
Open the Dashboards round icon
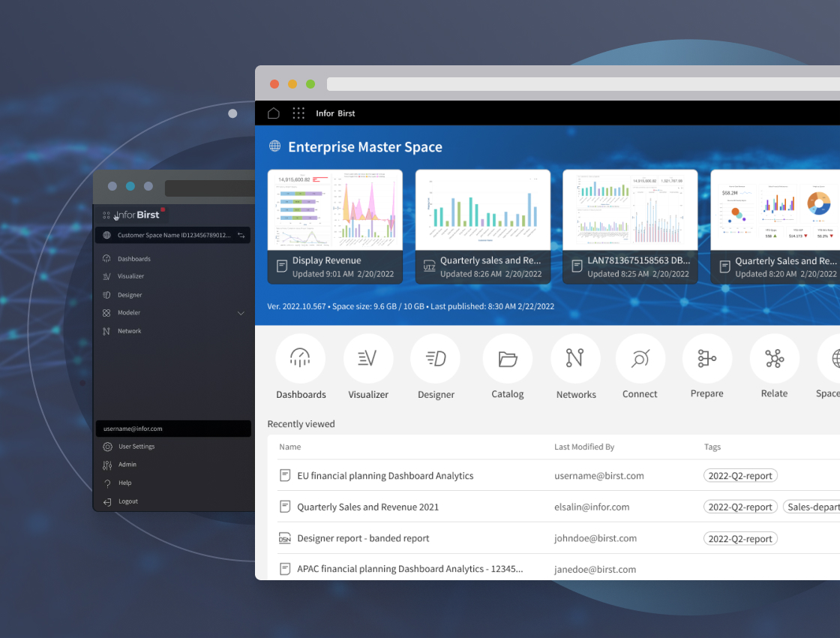300,358
